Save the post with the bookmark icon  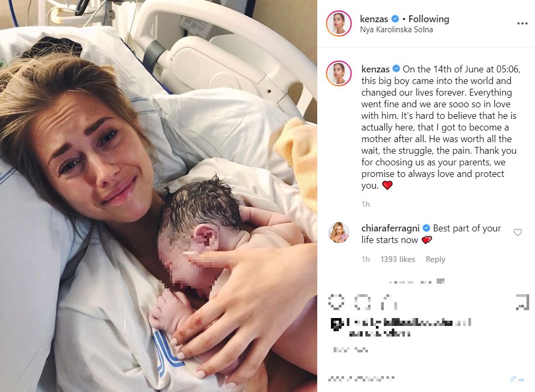pos(522,302)
